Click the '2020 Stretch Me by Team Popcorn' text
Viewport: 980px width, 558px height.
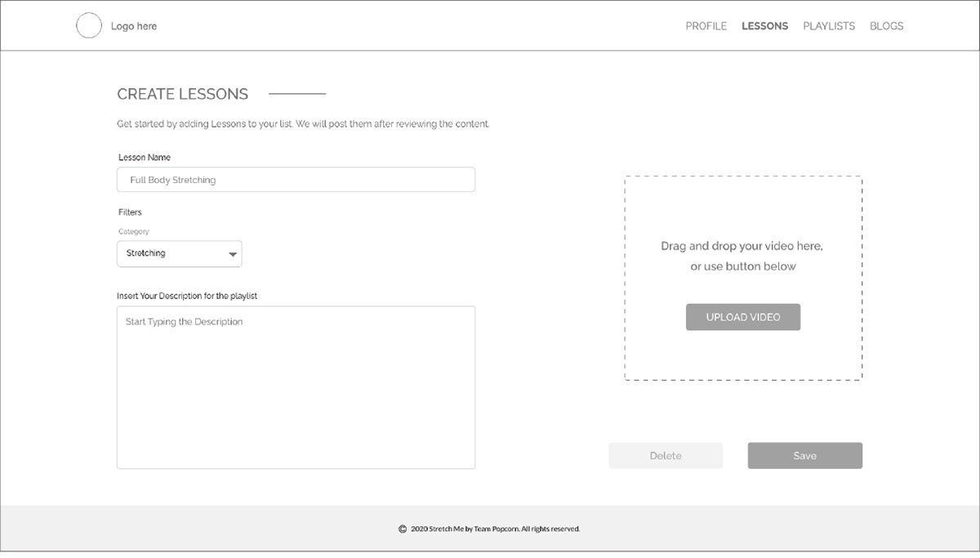click(x=496, y=529)
